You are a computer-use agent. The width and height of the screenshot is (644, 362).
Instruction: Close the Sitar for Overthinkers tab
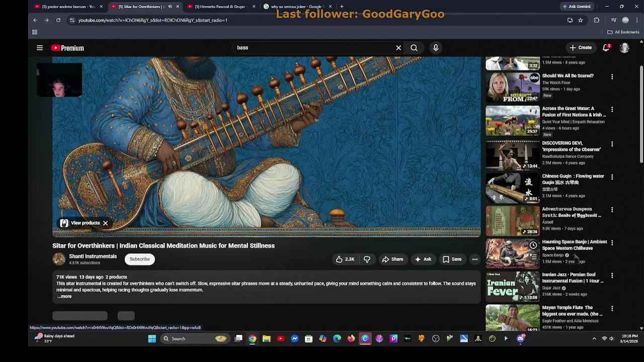(177, 7)
